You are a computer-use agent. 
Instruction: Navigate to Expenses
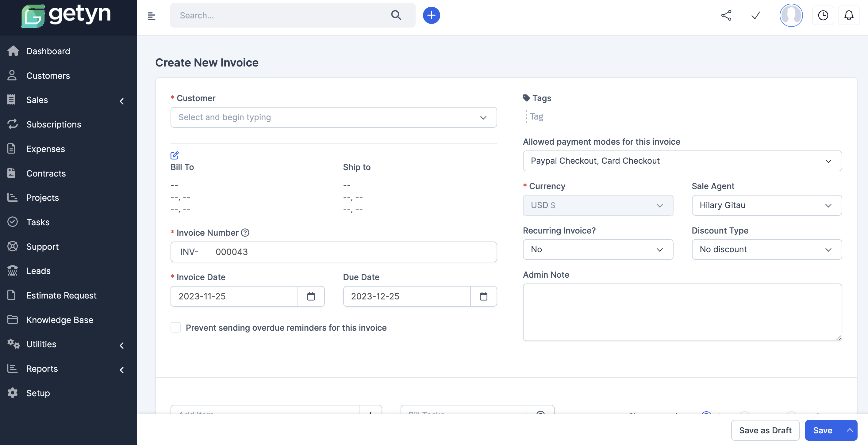pyautogui.click(x=45, y=148)
